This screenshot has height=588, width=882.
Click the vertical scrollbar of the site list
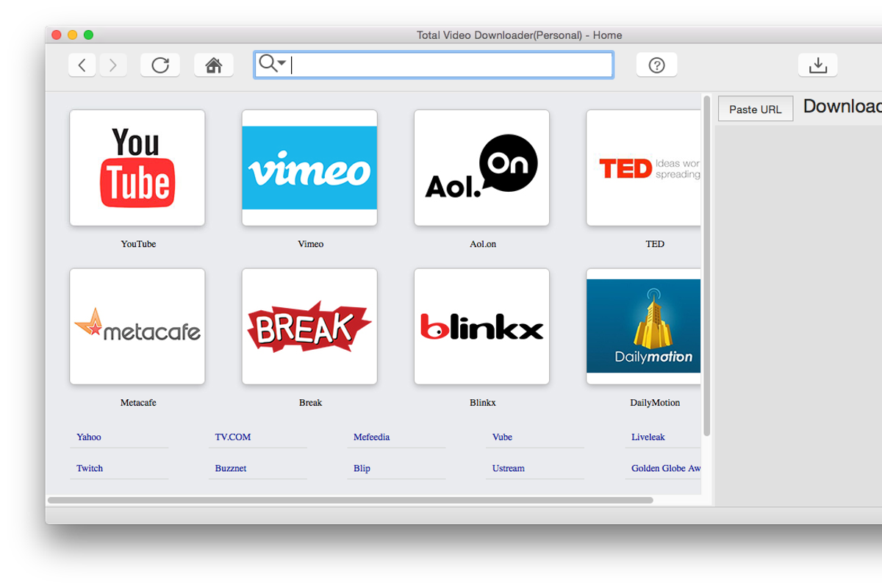[706, 265]
